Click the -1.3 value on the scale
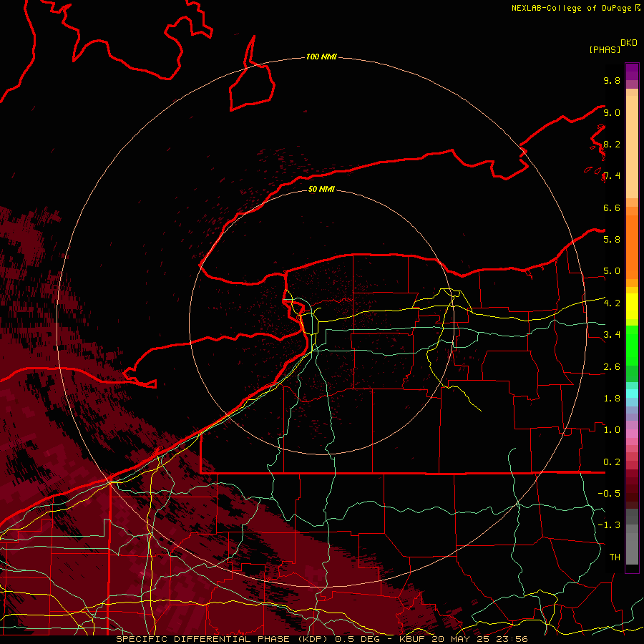This screenshot has height=644, width=644. coord(609,525)
